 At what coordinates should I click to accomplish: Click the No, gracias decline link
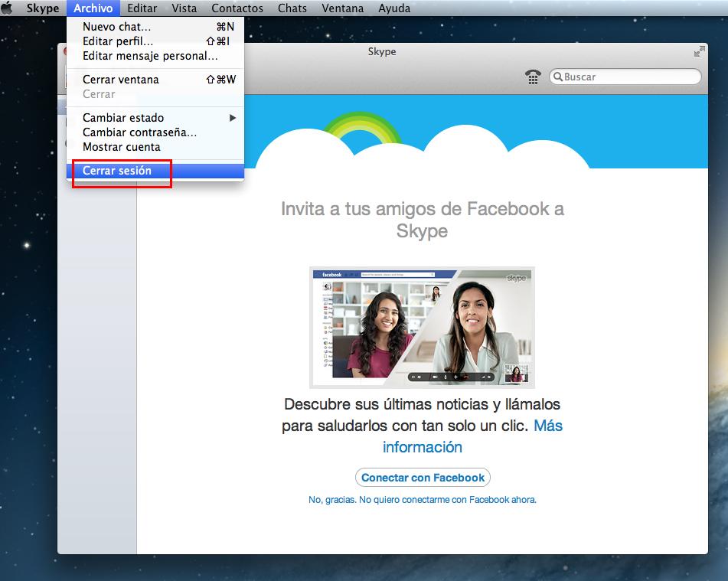coord(422,500)
